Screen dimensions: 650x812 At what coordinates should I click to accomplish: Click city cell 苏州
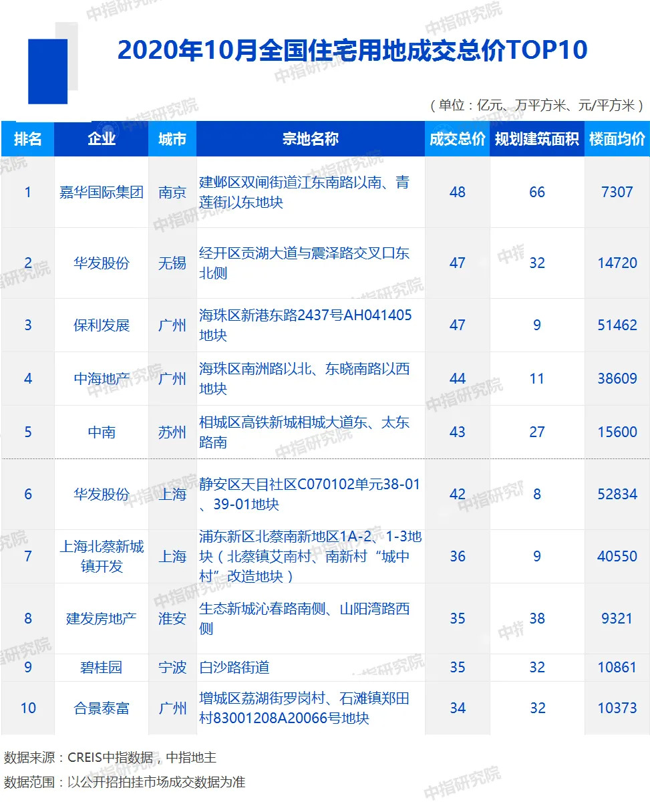point(172,432)
